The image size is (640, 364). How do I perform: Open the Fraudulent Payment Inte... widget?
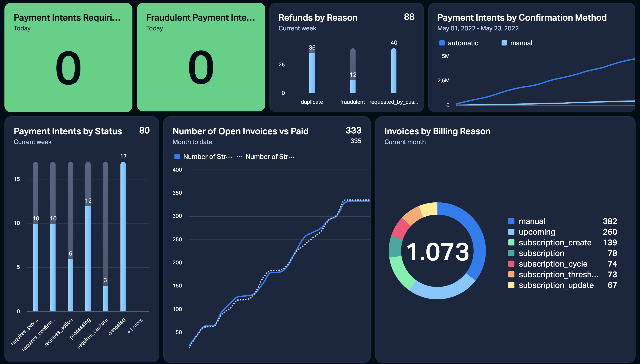pos(201,57)
